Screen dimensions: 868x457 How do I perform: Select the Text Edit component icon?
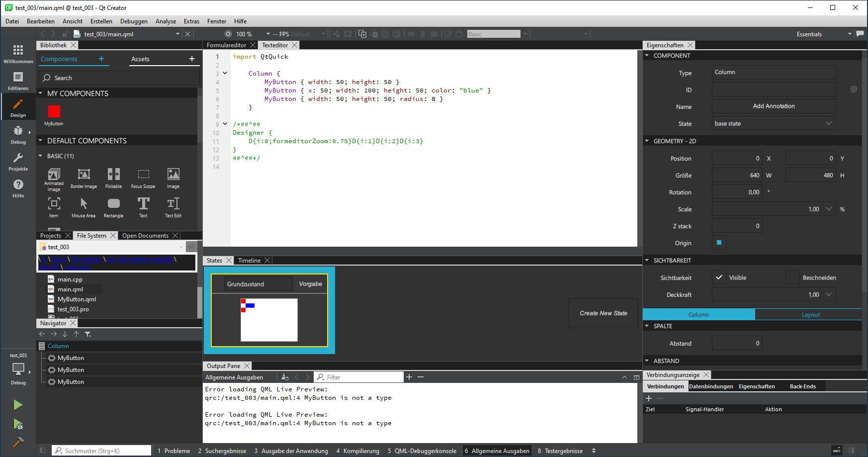173,203
